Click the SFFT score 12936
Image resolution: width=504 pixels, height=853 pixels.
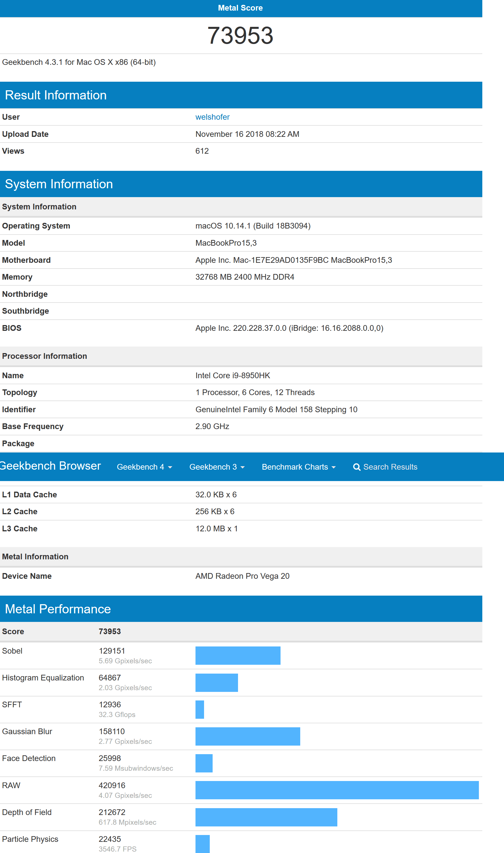click(x=110, y=704)
